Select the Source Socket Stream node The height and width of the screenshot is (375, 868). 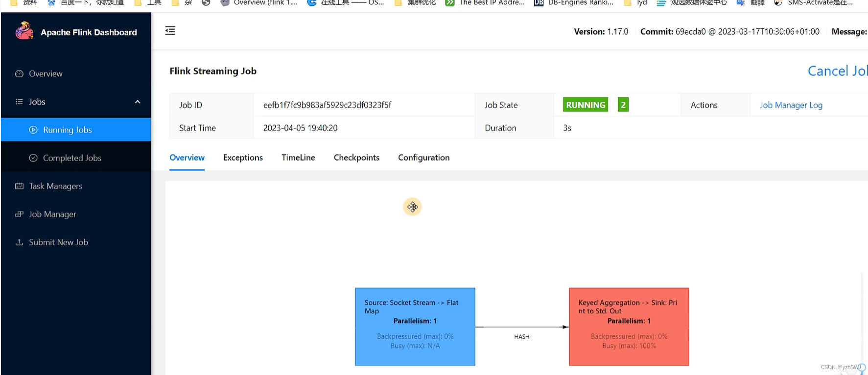point(415,327)
